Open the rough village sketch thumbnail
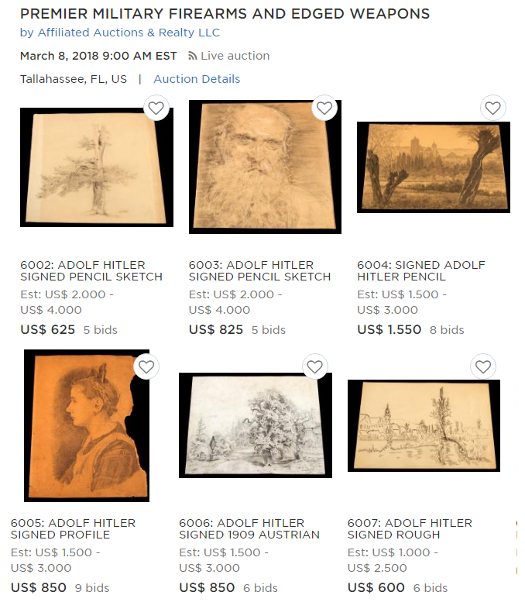The image size is (525, 609). coord(424,426)
